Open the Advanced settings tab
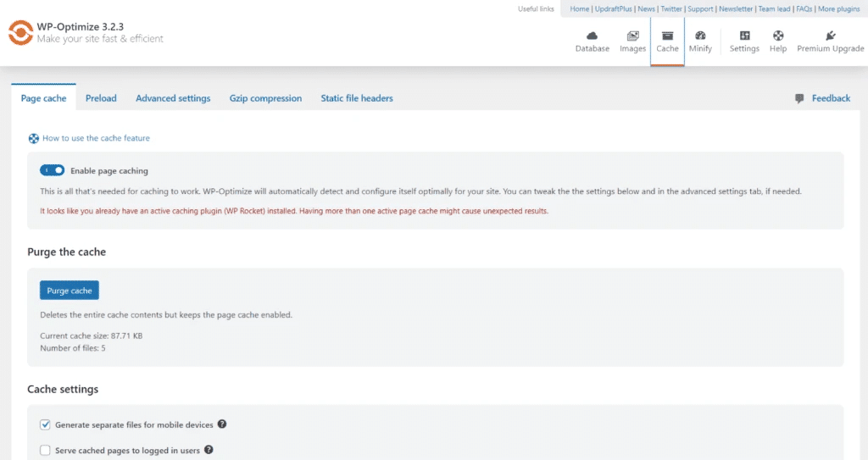This screenshot has height=460, width=868. [173, 98]
